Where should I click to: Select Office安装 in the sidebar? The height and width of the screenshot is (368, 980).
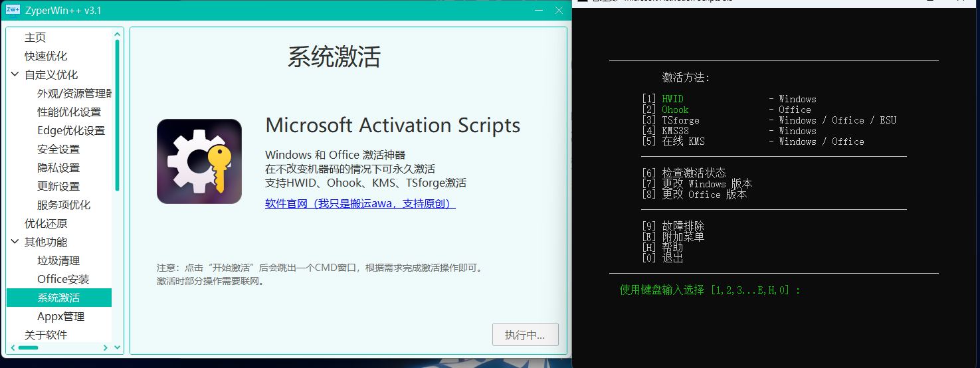63,280
